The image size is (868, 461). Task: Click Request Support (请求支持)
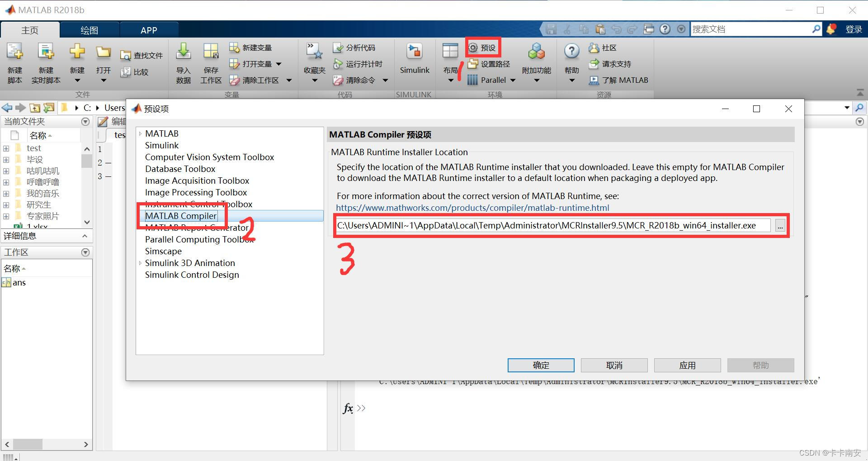610,64
